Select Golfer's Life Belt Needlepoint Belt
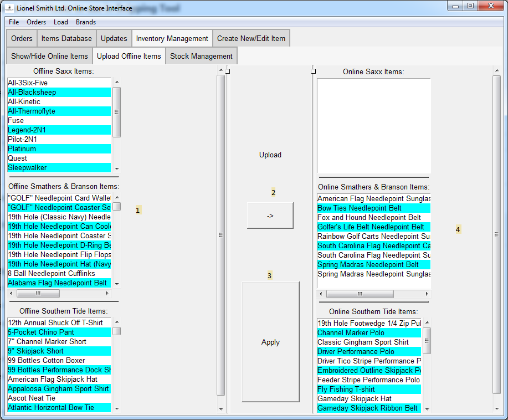 [374, 227]
